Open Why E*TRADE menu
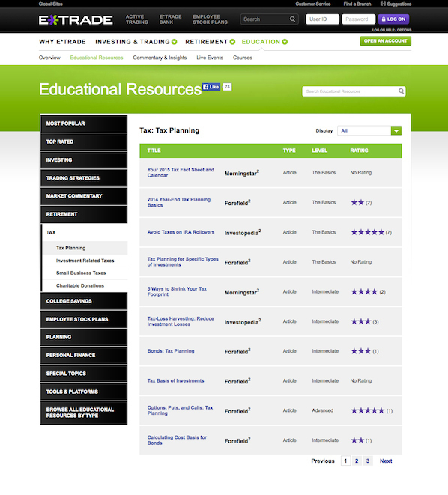The height and width of the screenshot is (495, 448). point(62,42)
